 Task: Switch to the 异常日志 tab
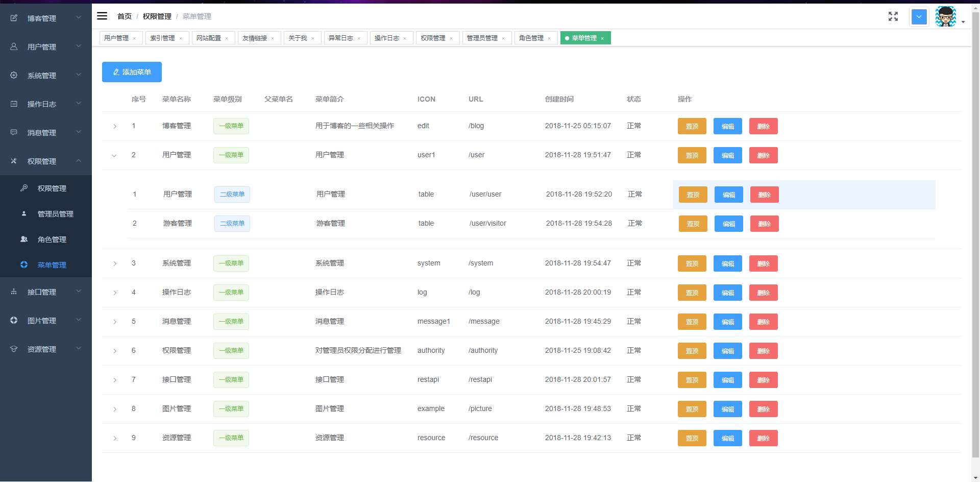click(x=340, y=38)
